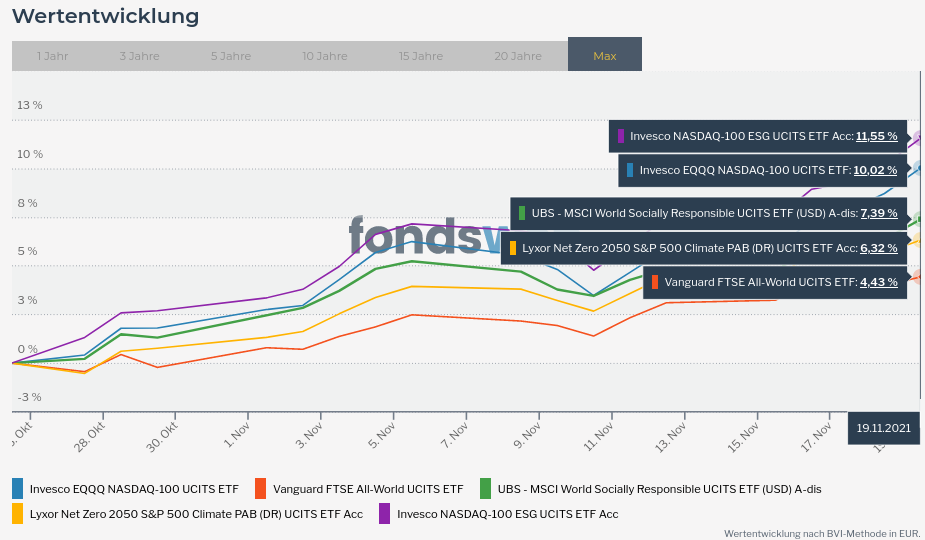Click the active Max tab
The image size is (925, 540).
pos(605,56)
